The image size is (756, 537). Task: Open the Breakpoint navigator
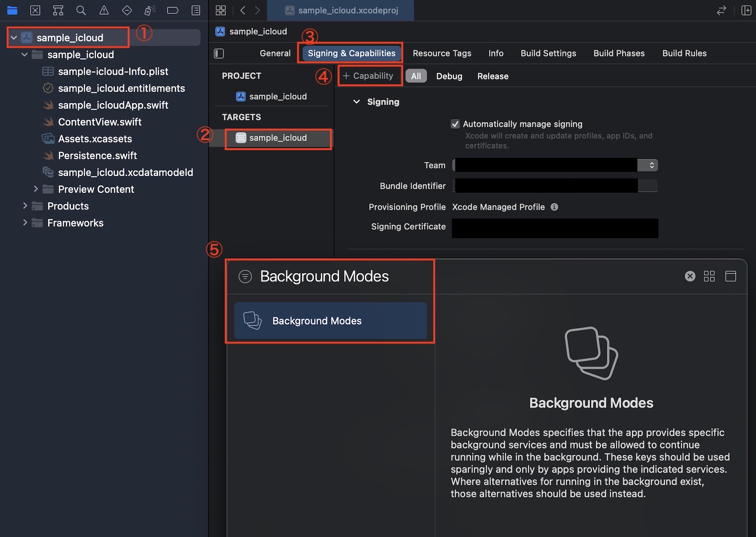173,10
